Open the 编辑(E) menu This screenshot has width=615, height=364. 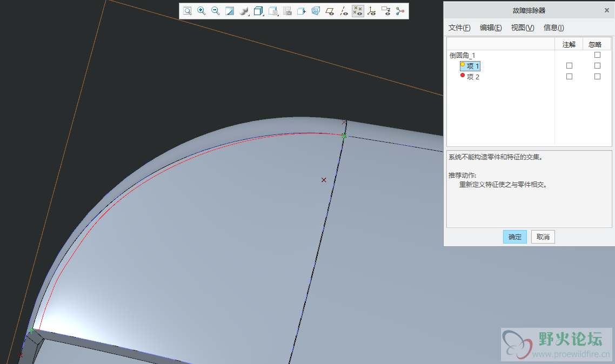(x=491, y=28)
